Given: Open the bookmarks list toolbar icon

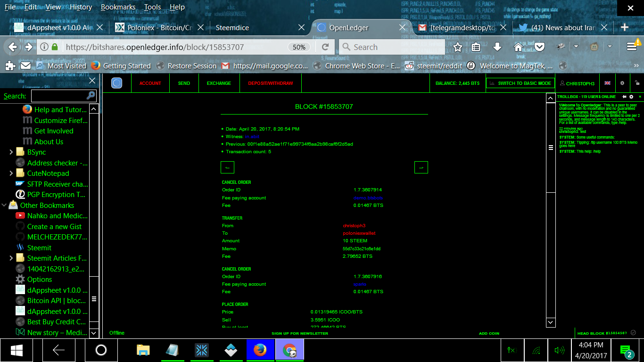Looking at the screenshot, I should (476, 47).
